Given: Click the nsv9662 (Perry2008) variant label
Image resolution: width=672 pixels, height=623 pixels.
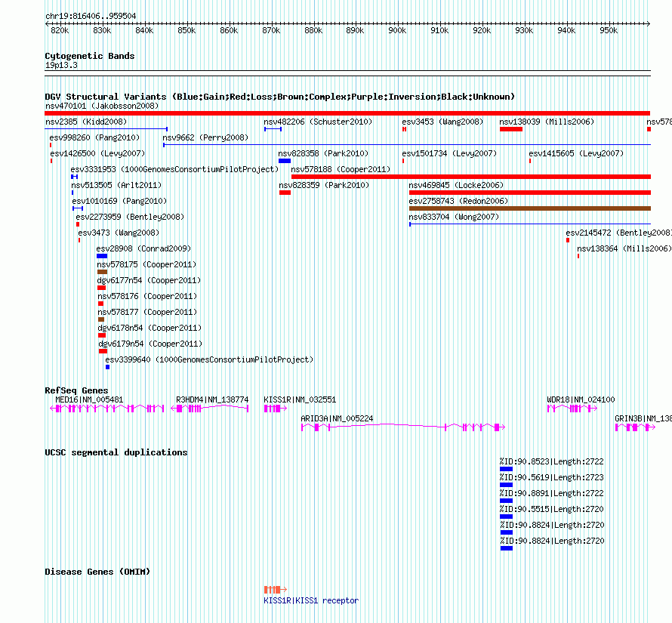Looking at the screenshot, I should point(205,137).
